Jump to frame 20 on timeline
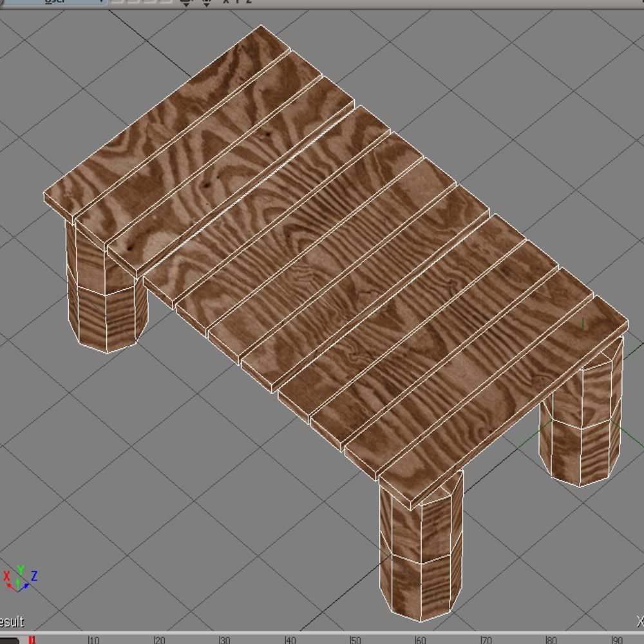644x644 pixels. coord(159,640)
